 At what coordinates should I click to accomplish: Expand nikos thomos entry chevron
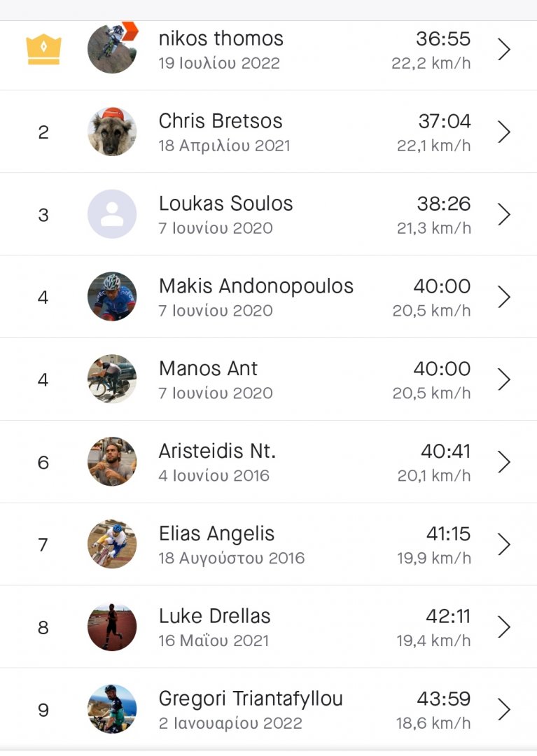(504, 50)
